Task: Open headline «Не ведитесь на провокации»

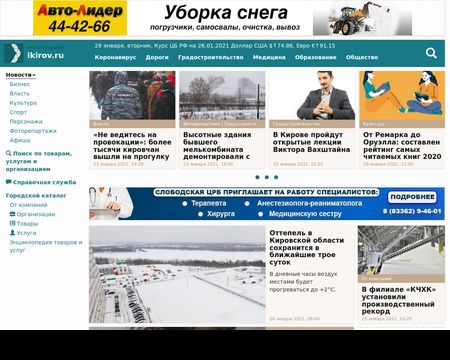Action: point(132,146)
